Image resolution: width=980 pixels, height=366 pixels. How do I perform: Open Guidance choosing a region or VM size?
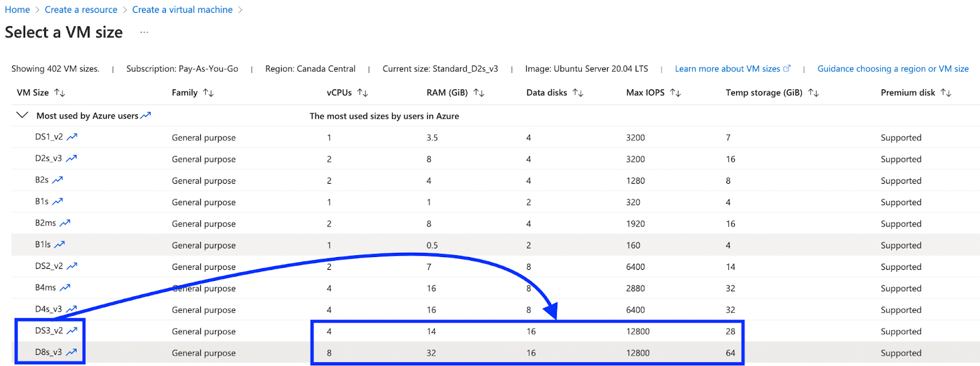(x=892, y=69)
